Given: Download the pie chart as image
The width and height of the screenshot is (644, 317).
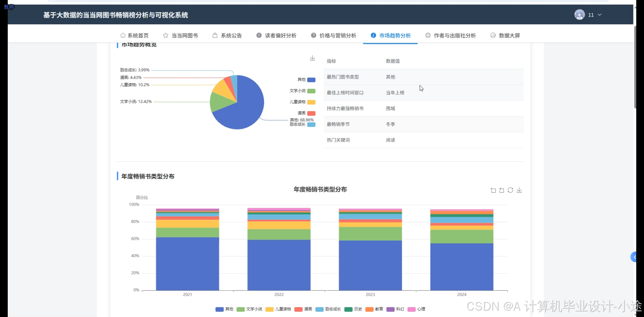Looking at the screenshot, I should click(313, 58).
